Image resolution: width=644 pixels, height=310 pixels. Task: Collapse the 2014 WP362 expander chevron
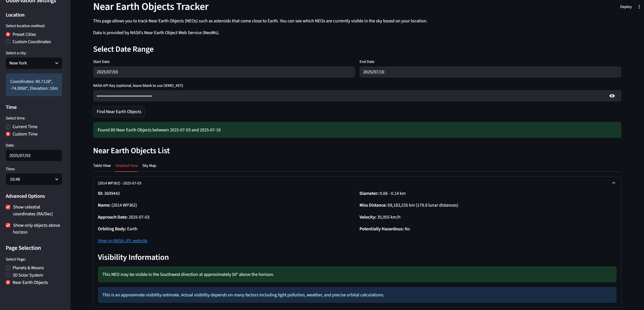[x=614, y=183]
